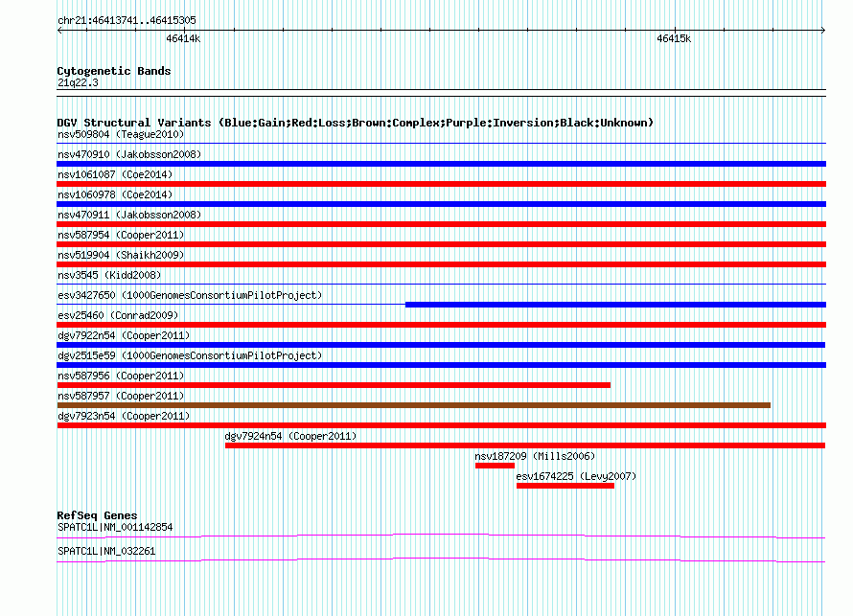
Task: Click nsv187209 (Mills2006) variant label
Action: click(535, 457)
